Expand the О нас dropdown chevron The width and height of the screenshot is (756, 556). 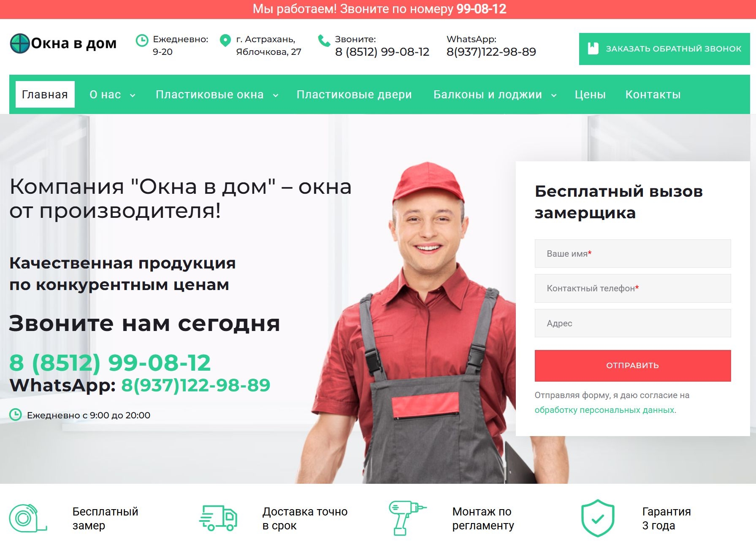tap(133, 95)
